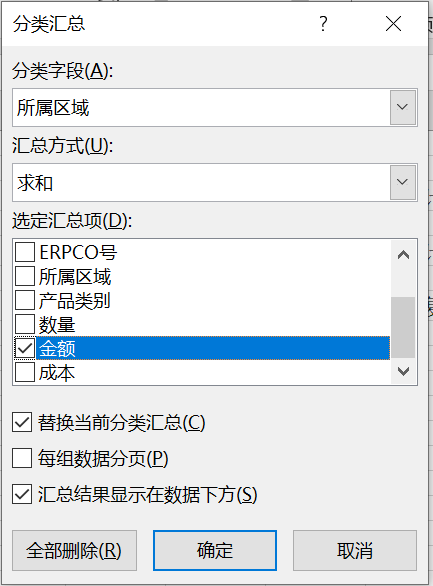
Task: Enable the 产品类别 checkbox
Action: (25, 300)
